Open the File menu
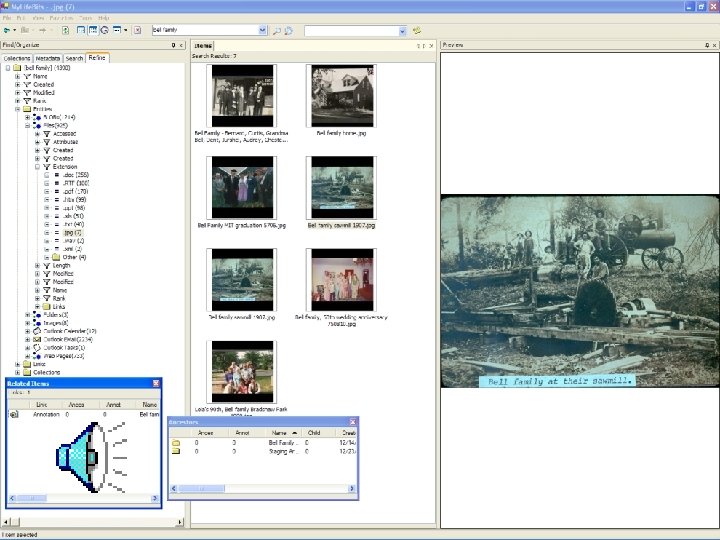The height and width of the screenshot is (540, 720). click(9, 18)
